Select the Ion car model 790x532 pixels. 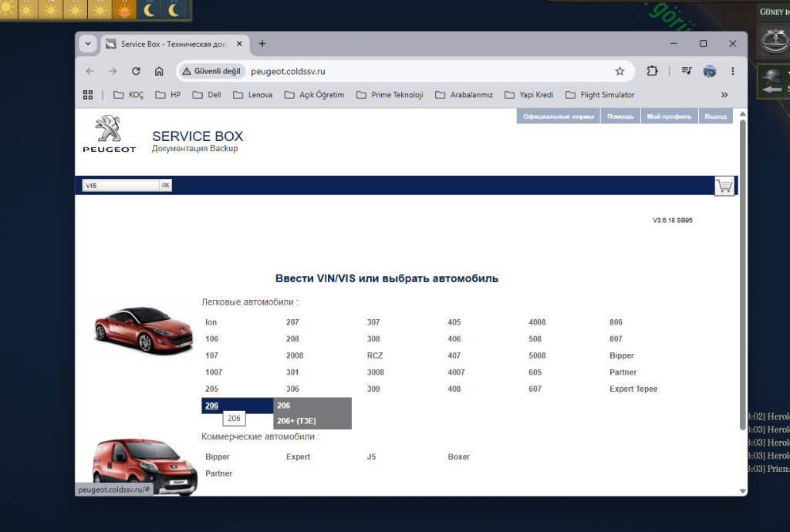(211, 322)
